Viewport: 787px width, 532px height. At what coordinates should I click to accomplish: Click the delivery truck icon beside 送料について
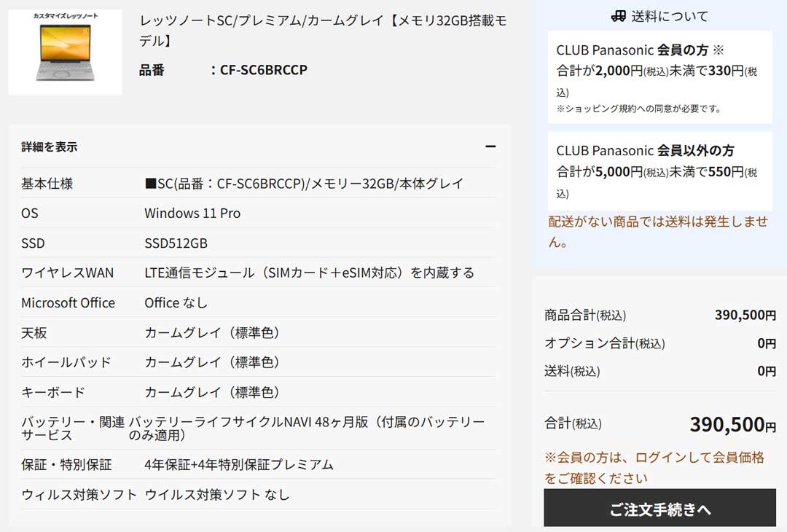(x=619, y=17)
